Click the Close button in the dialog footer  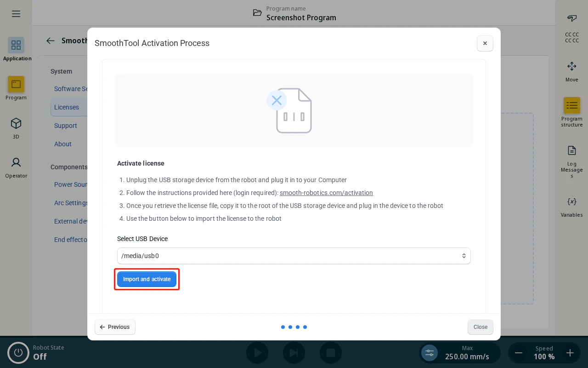click(x=481, y=327)
